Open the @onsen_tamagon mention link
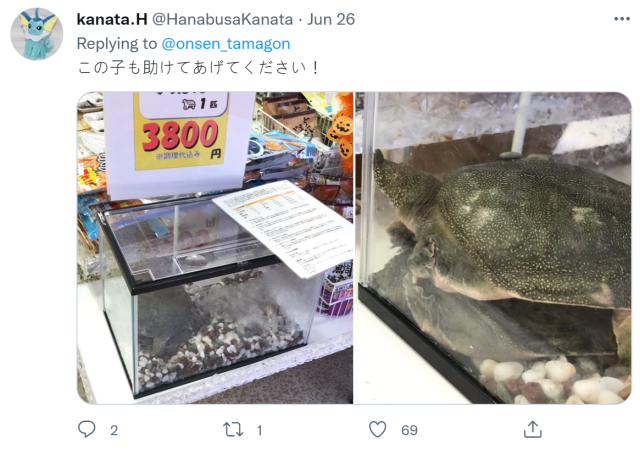The width and height of the screenshot is (640, 450). (226, 44)
